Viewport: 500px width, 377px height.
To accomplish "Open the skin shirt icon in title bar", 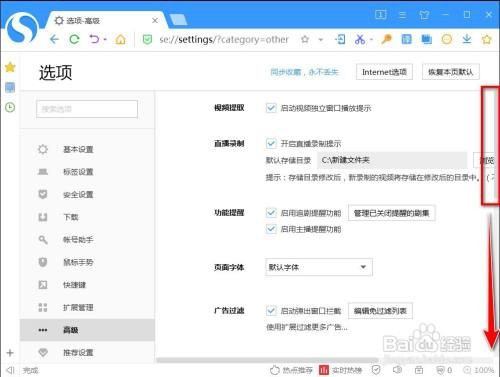I will point(424,15).
